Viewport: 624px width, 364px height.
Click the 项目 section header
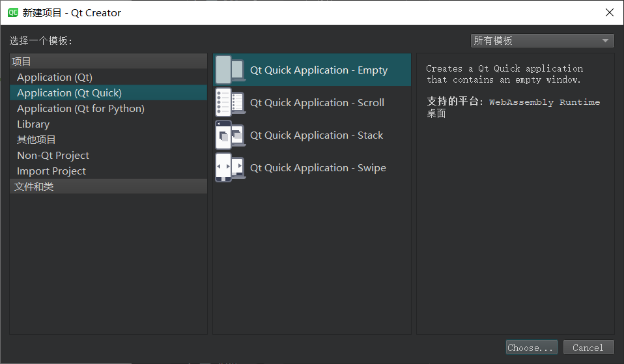coord(21,62)
